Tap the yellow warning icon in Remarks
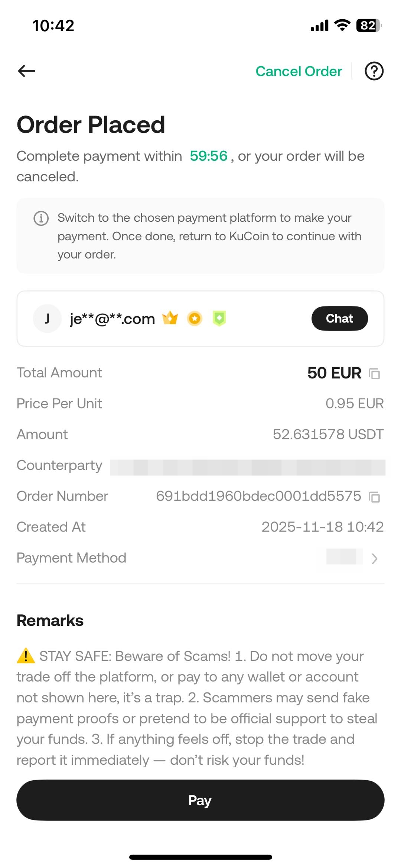The image size is (401, 868). point(26,656)
